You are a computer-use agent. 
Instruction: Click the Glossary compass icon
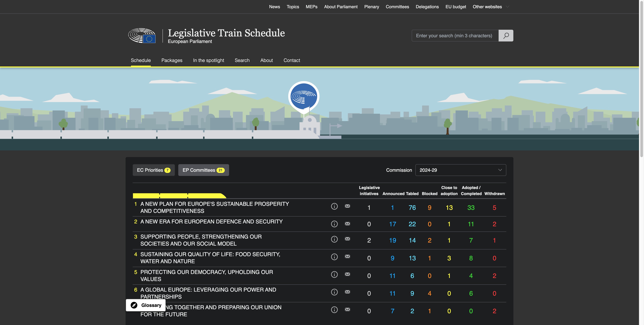tap(134, 305)
